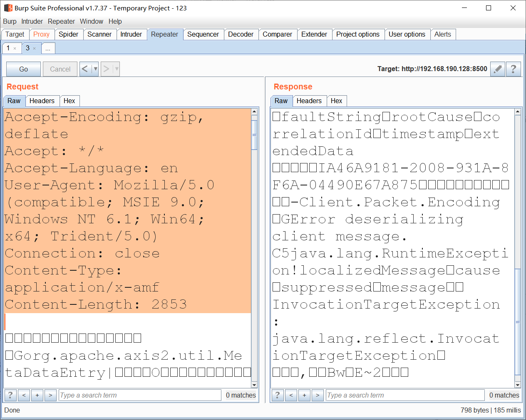Jump to next match in response search
The width and height of the screenshot is (526, 420).
tap(318, 395)
